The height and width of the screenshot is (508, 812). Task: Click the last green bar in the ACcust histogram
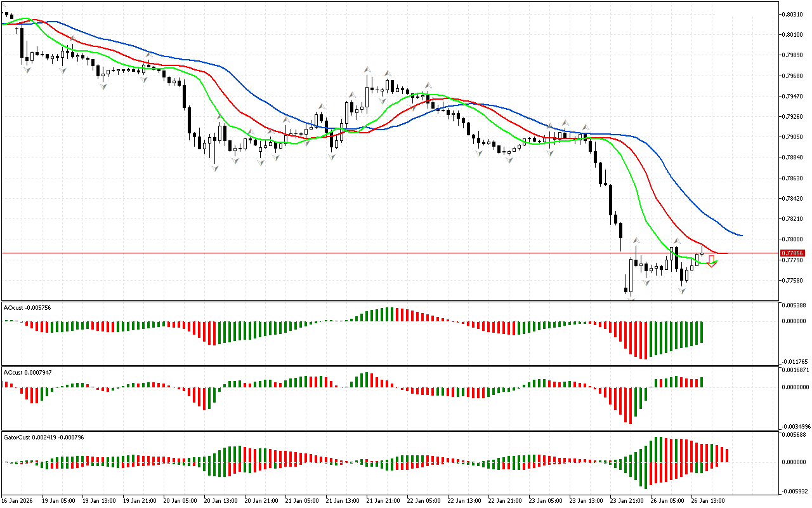(702, 382)
